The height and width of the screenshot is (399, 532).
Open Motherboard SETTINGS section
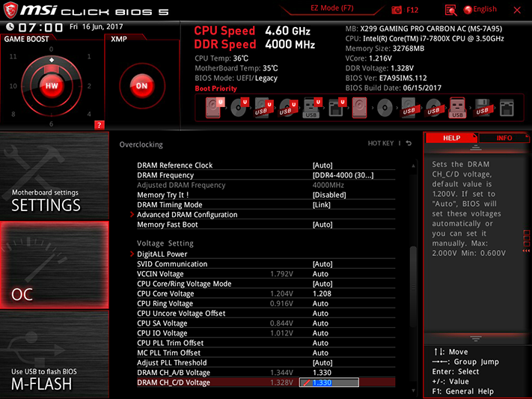click(x=55, y=176)
